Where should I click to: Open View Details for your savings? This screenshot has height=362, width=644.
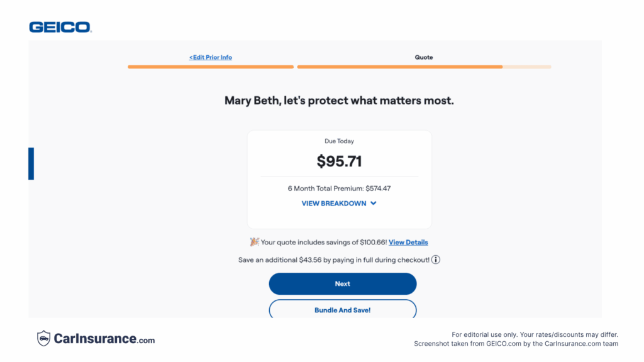coord(408,242)
